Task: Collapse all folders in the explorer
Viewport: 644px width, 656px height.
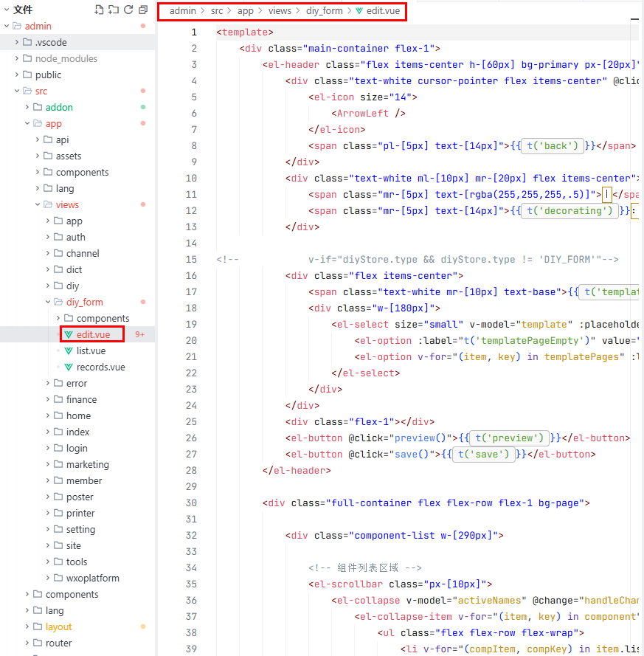Action: 142,10
